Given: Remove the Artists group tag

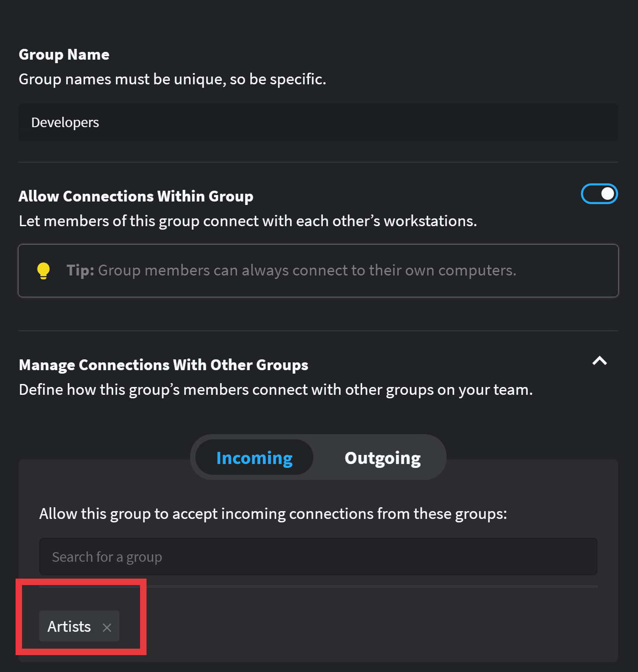Looking at the screenshot, I should pyautogui.click(x=107, y=627).
